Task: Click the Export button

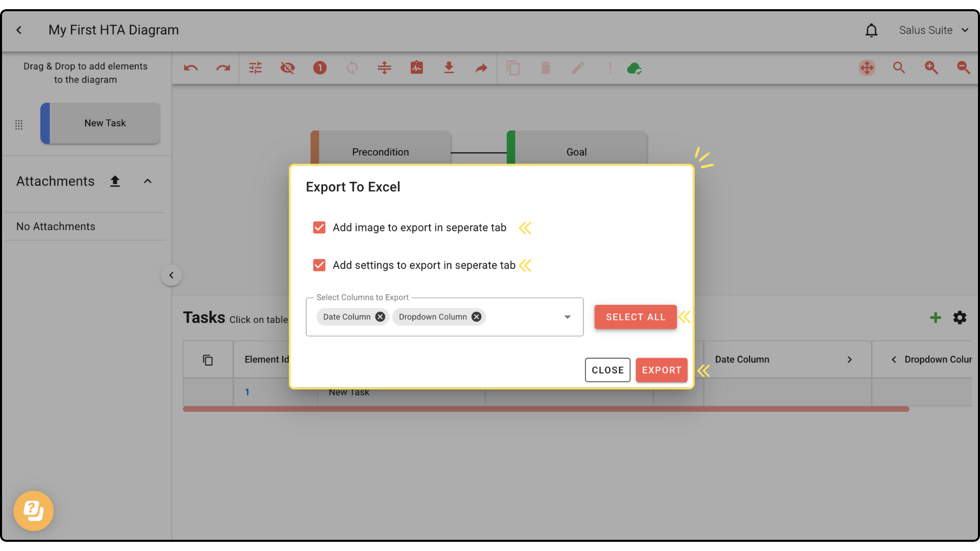Action: pyautogui.click(x=661, y=370)
